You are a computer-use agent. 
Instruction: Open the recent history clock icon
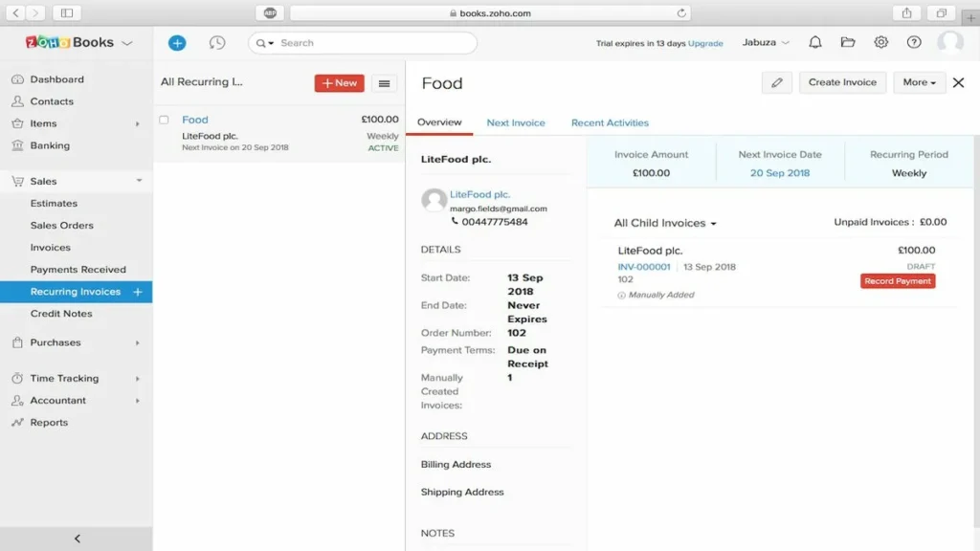[x=217, y=43]
